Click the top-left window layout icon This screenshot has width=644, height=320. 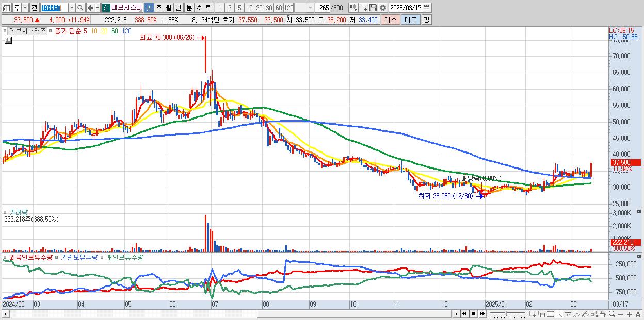point(7,8)
